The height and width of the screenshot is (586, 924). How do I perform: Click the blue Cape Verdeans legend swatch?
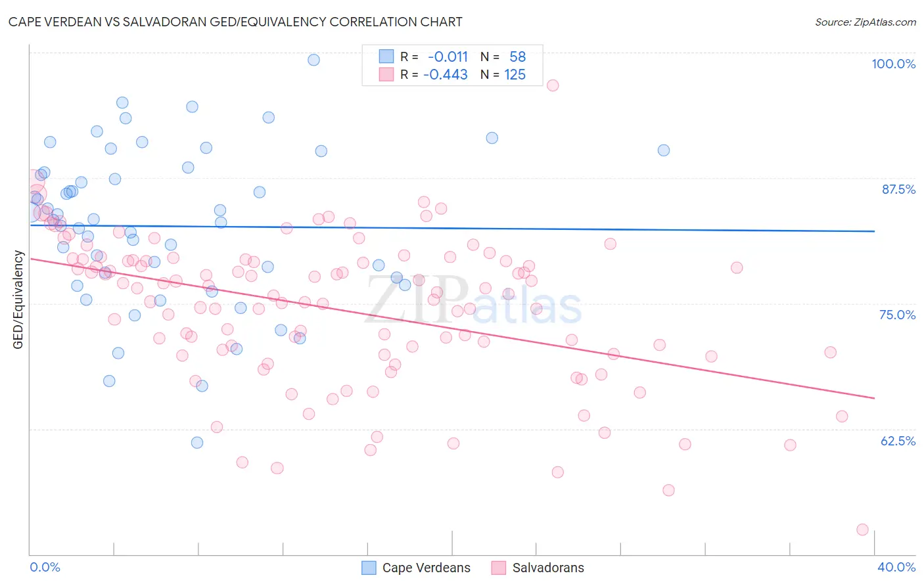[x=369, y=568]
